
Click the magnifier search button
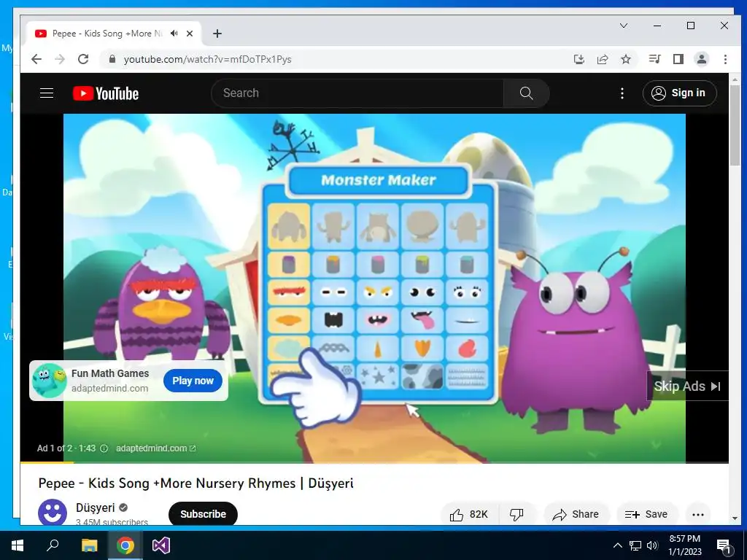pos(527,93)
